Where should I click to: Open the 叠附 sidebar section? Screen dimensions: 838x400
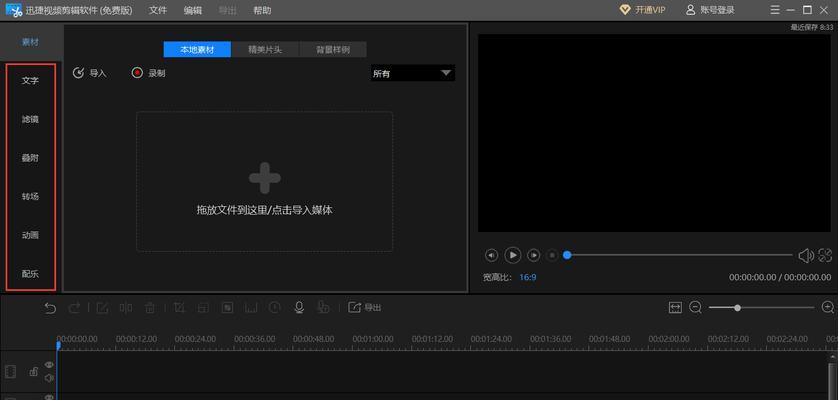pyautogui.click(x=30, y=158)
